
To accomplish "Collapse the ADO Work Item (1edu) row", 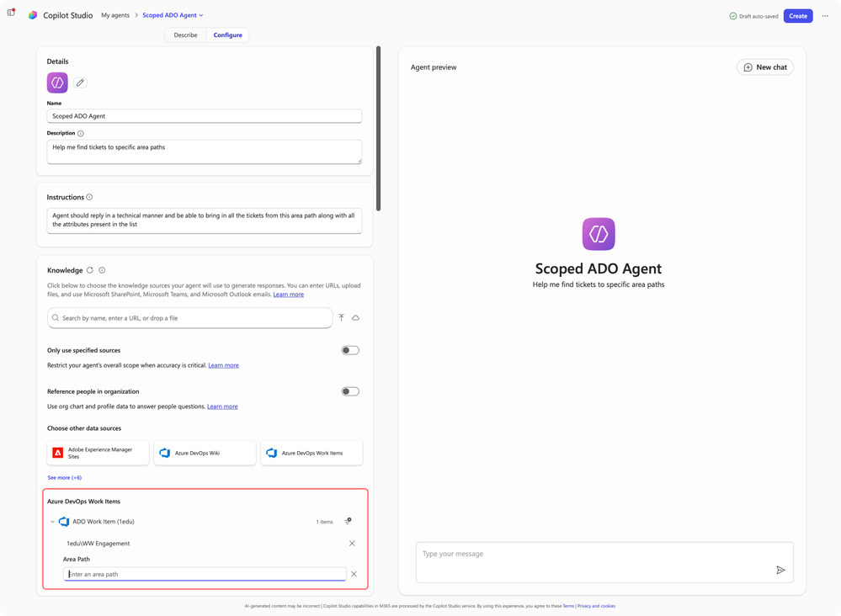I will click(52, 522).
